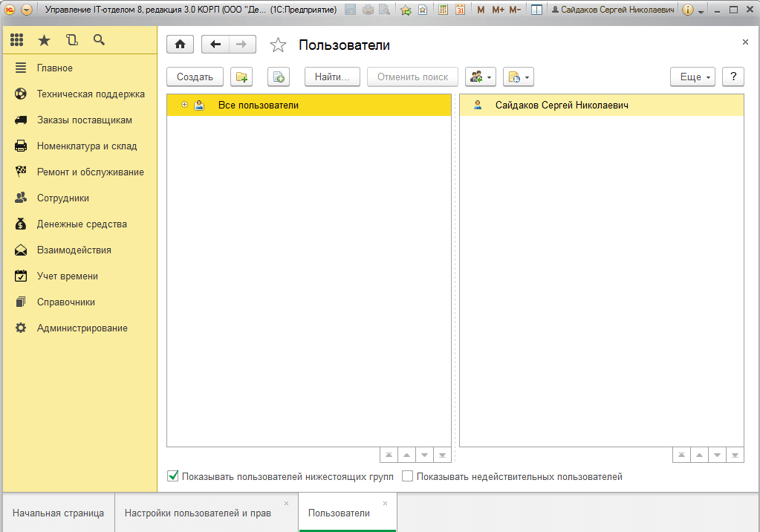Close the Пользователи bottom tab
This screenshot has width=760, height=532.
pos(386,503)
